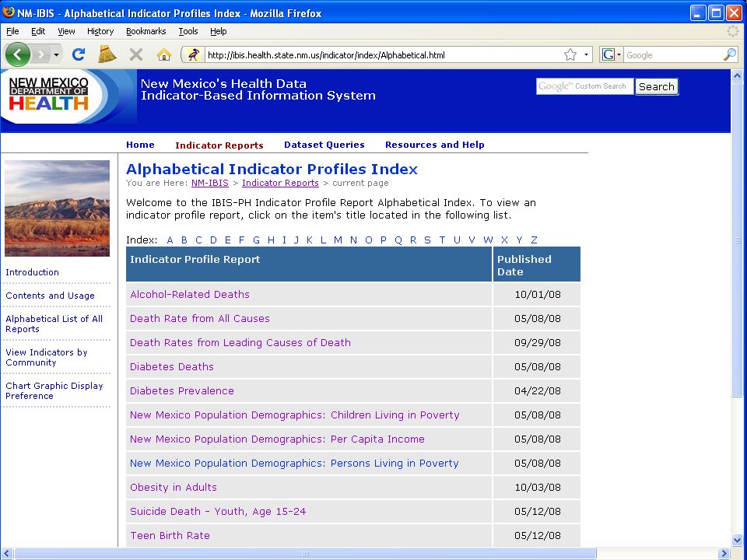This screenshot has width=747, height=560.
Task: Open the Bookmarks menu
Action: click(146, 31)
